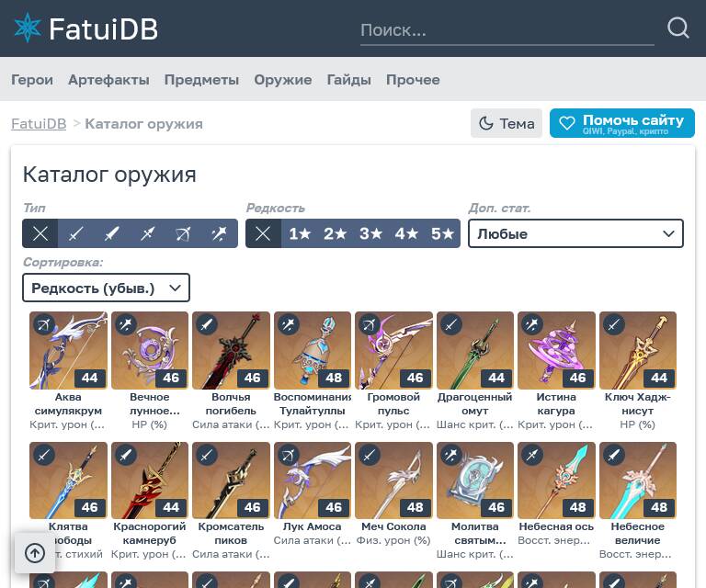Open the Предметы menu
Image resolution: width=706 pixels, height=588 pixels.
pos(201,80)
